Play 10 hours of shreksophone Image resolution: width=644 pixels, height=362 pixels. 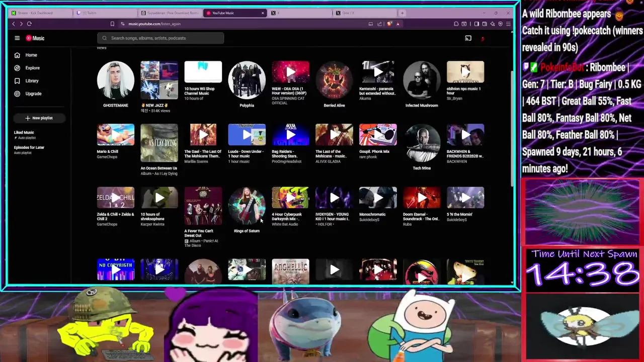159,198
